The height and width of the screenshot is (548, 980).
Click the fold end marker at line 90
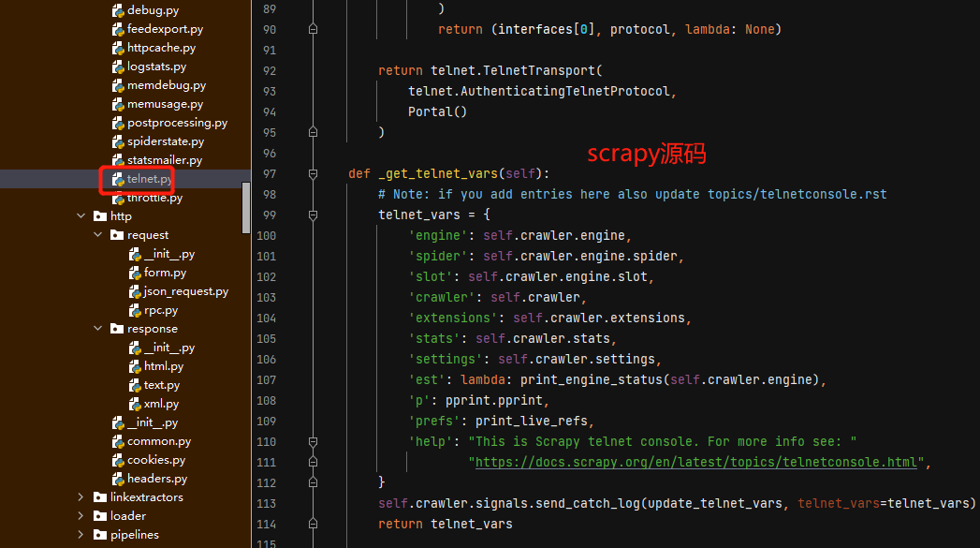point(314,29)
